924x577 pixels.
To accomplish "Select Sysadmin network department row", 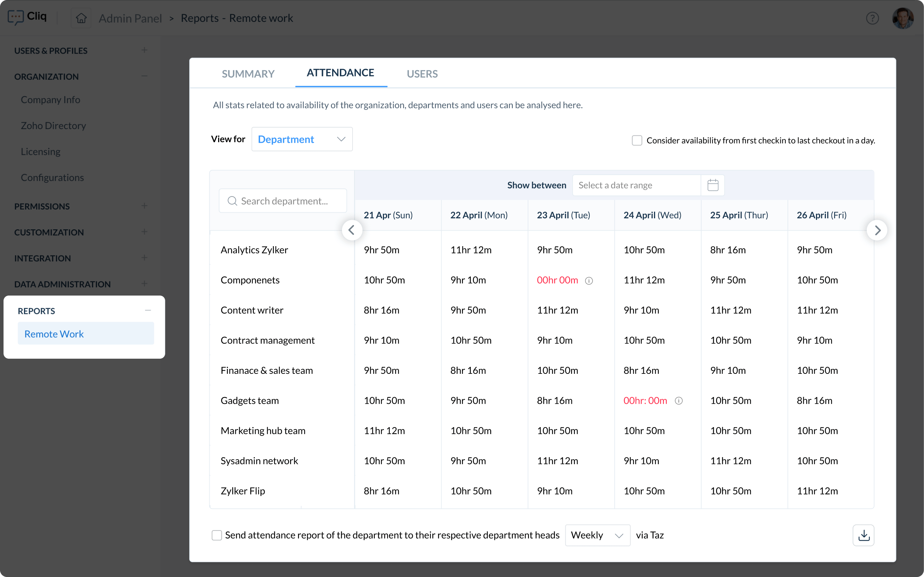I will (259, 461).
